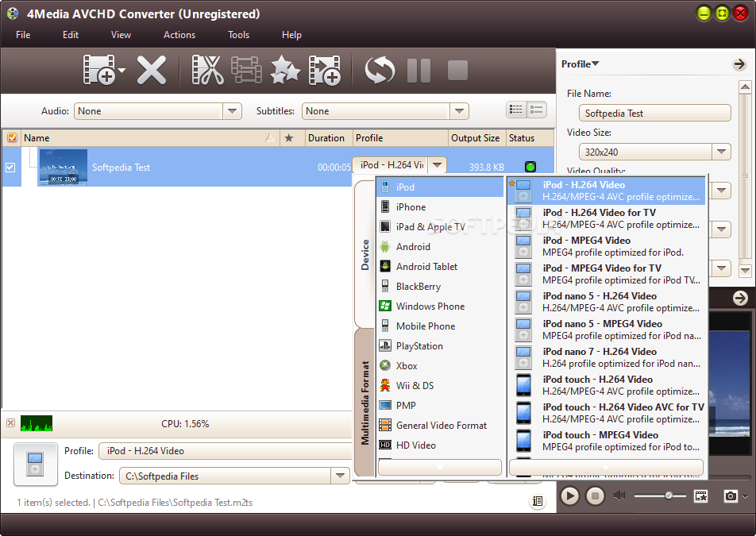Screen dimensions: 756x536
Task: Click the File Name input field
Action: [654, 114]
